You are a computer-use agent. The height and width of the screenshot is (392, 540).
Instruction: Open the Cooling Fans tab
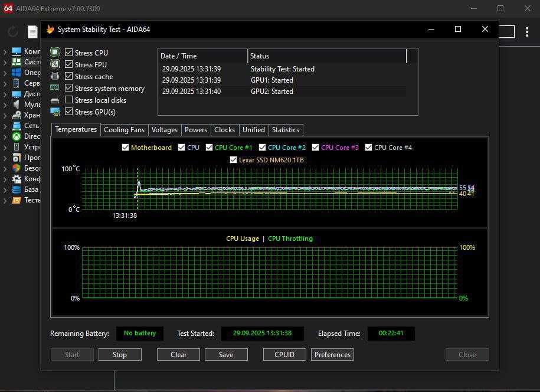[x=125, y=130]
